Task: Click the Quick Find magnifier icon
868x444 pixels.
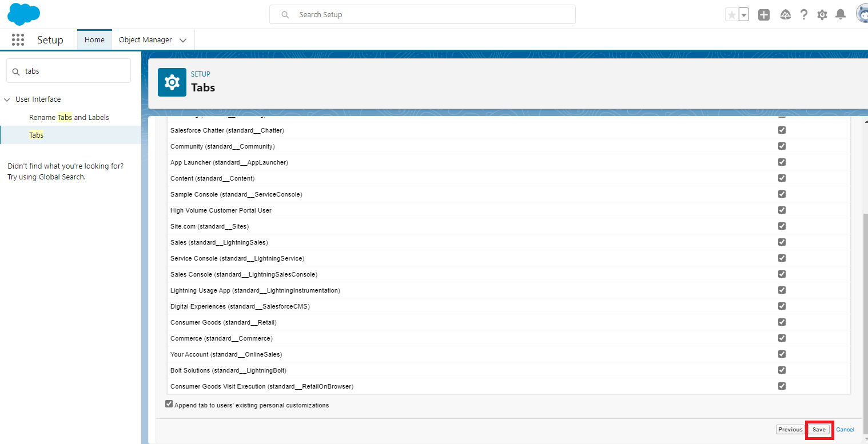Action: [16, 71]
